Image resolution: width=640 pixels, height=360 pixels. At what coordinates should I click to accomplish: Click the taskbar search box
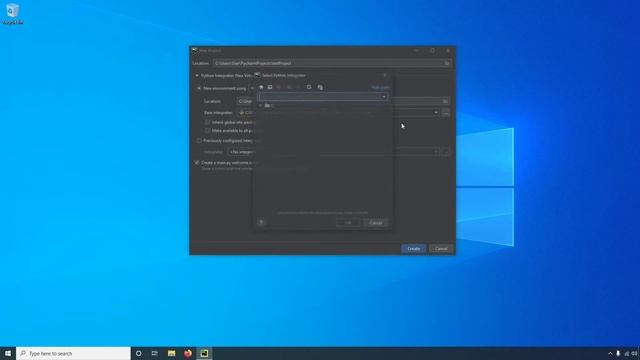(x=73, y=353)
